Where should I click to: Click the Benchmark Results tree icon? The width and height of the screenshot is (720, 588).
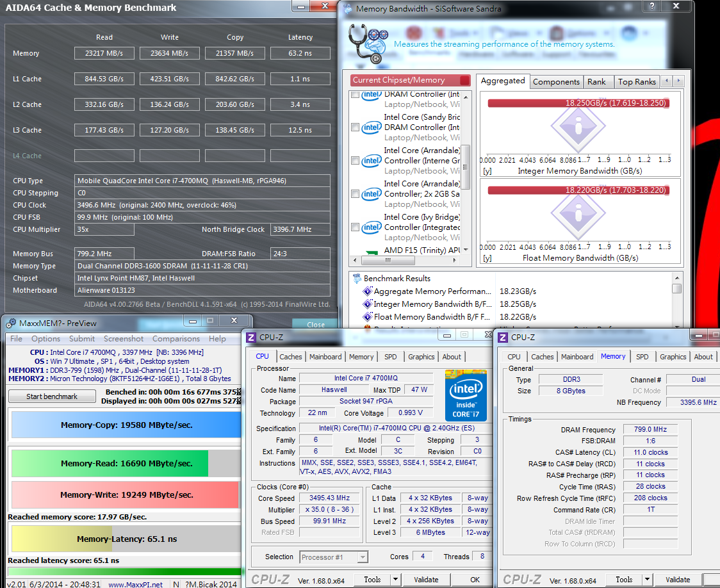[356, 278]
